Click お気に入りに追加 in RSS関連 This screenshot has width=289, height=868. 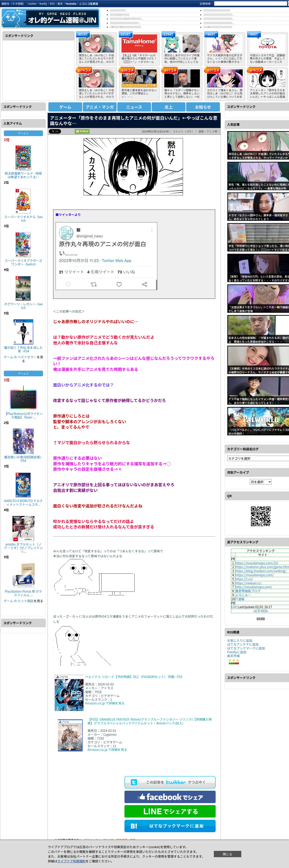[239, 641]
